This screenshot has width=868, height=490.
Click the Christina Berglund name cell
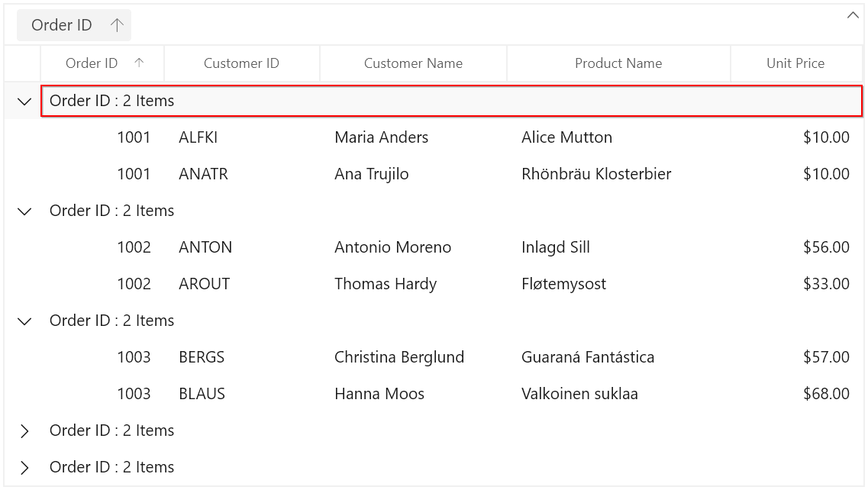click(x=414, y=357)
